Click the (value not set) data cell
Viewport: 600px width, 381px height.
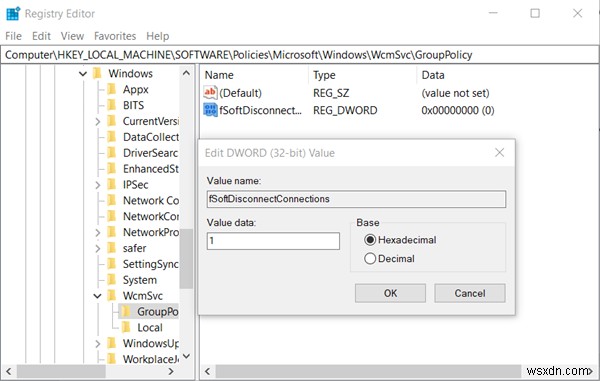[455, 93]
